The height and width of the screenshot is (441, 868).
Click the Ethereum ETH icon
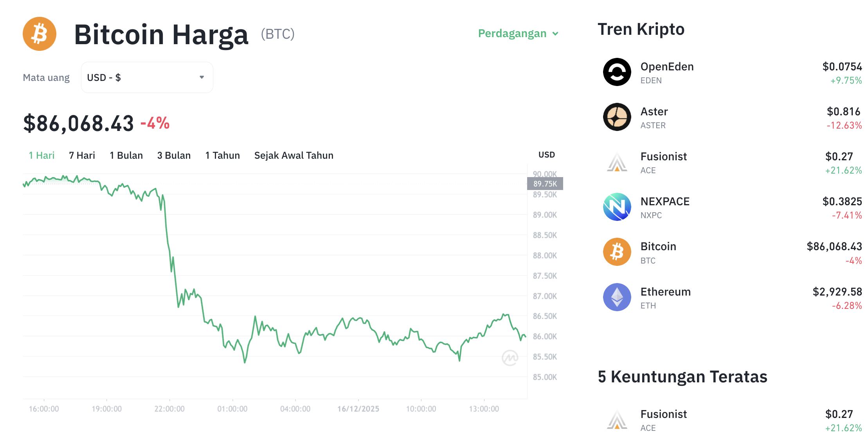[x=617, y=297]
